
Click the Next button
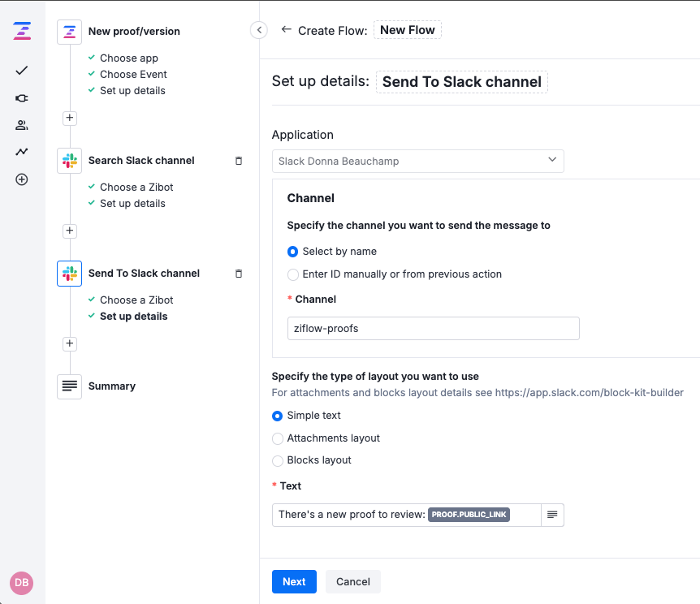click(294, 581)
